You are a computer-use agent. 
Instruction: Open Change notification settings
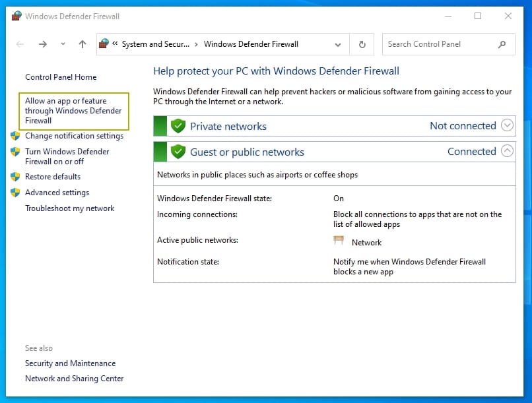75,136
